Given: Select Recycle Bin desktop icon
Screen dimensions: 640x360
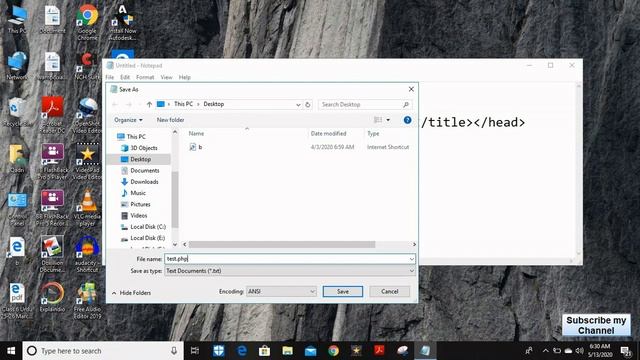Looking at the screenshot, I should pyautogui.click(x=16, y=112).
